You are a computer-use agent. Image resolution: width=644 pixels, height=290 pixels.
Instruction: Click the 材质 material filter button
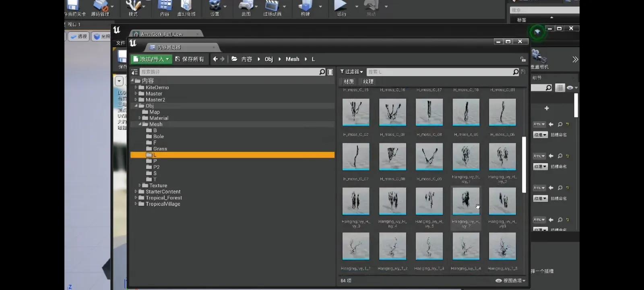click(349, 82)
